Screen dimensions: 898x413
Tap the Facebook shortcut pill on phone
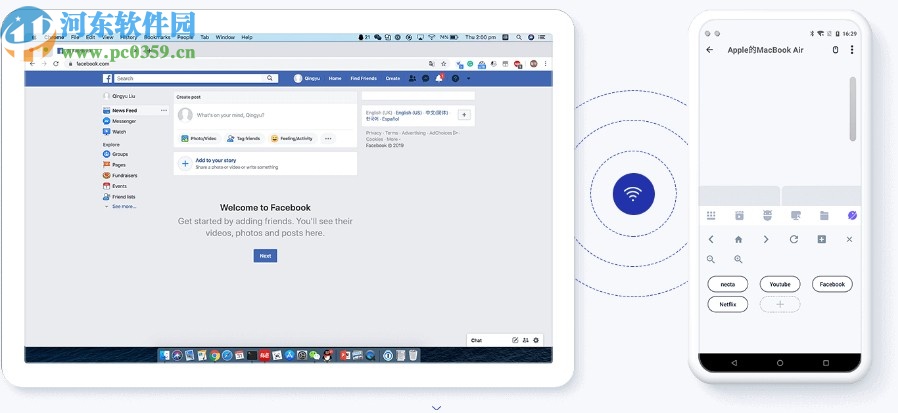coord(832,284)
